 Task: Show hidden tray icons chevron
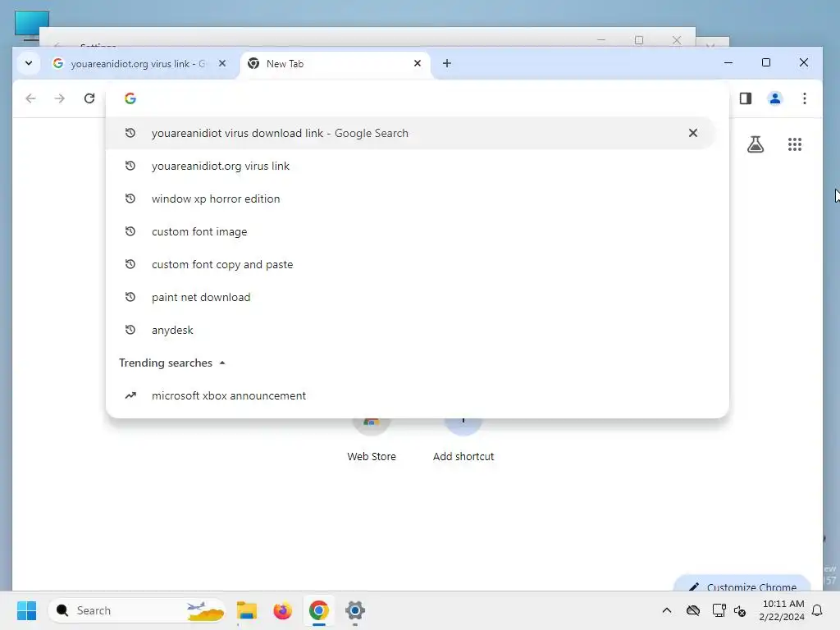[666, 610]
